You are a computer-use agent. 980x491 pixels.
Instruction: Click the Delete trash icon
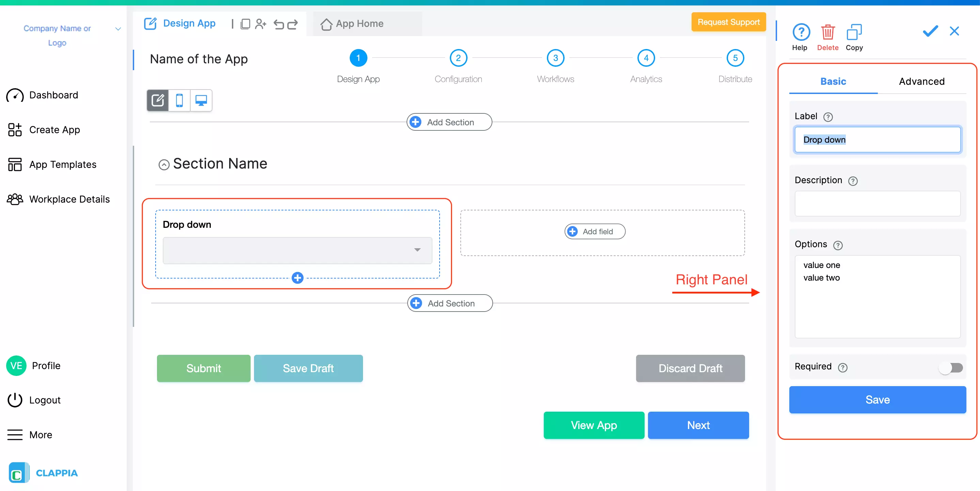click(x=827, y=33)
